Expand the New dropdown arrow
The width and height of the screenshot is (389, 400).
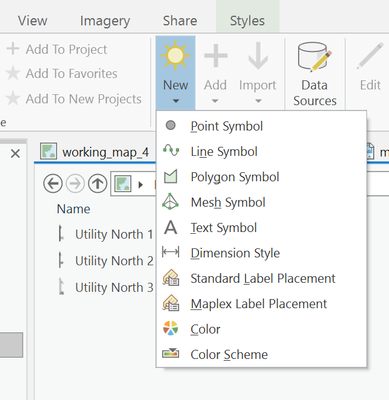pos(176,101)
